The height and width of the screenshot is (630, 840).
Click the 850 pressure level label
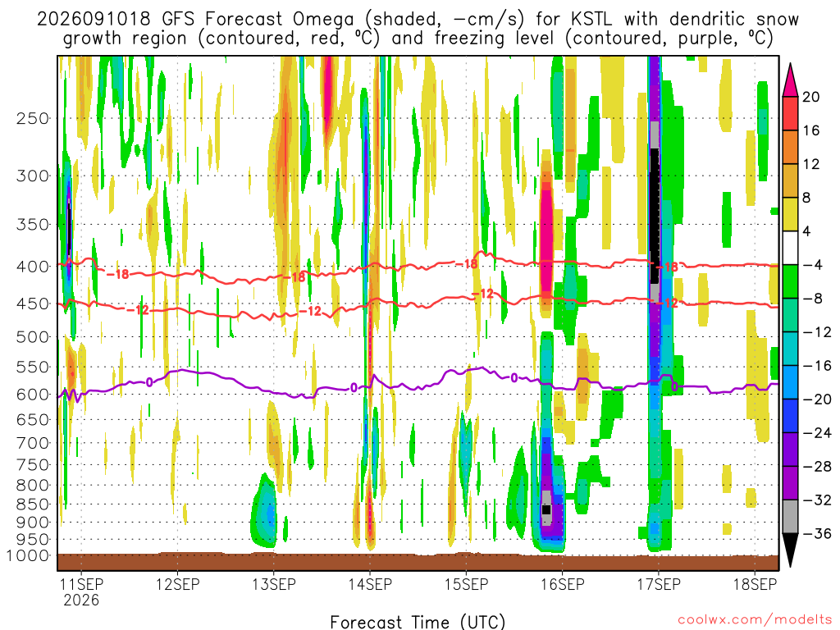click(x=33, y=504)
